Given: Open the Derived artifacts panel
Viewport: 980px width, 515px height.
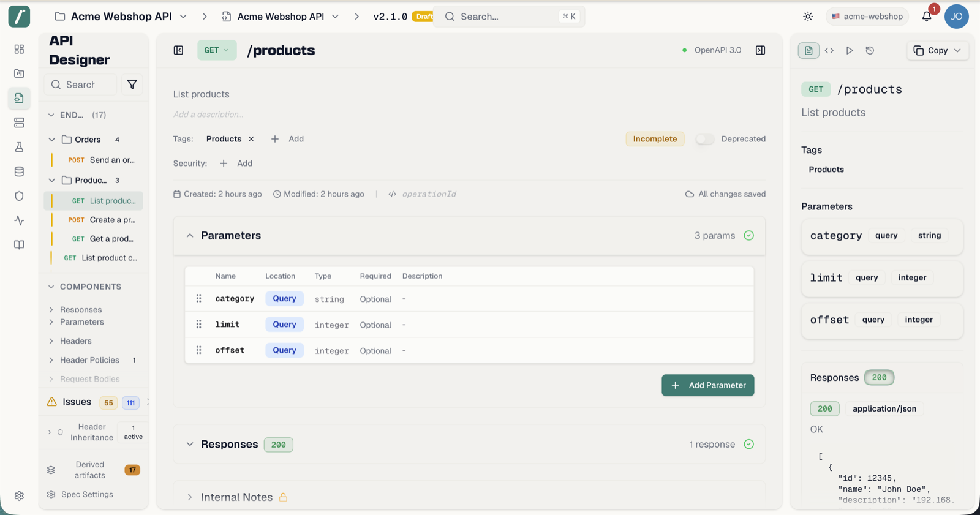Looking at the screenshot, I should (x=93, y=470).
